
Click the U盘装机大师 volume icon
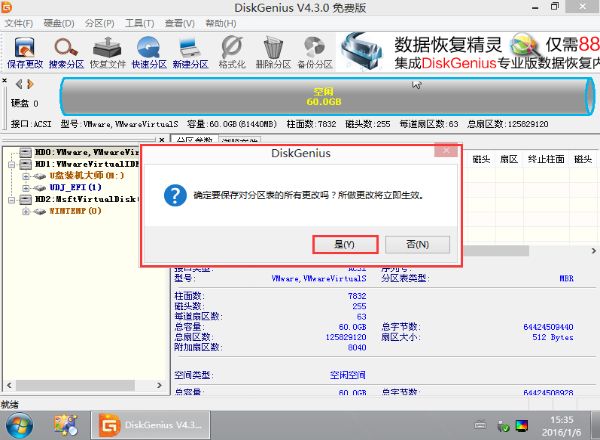tap(39, 176)
